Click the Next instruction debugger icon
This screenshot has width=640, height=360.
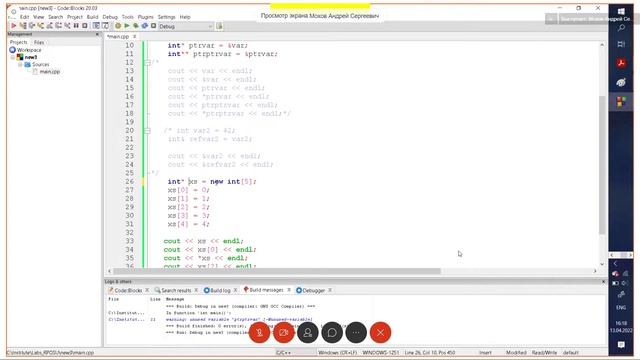pyautogui.click(x=58, y=26)
